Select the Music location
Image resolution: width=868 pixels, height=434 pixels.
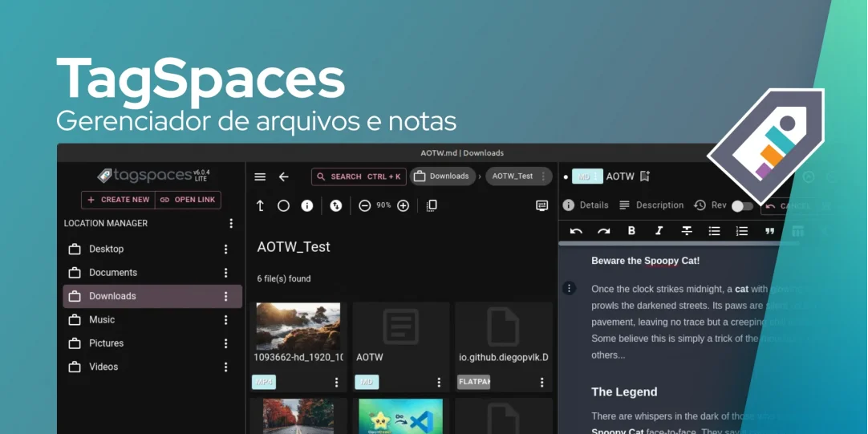click(x=152, y=320)
